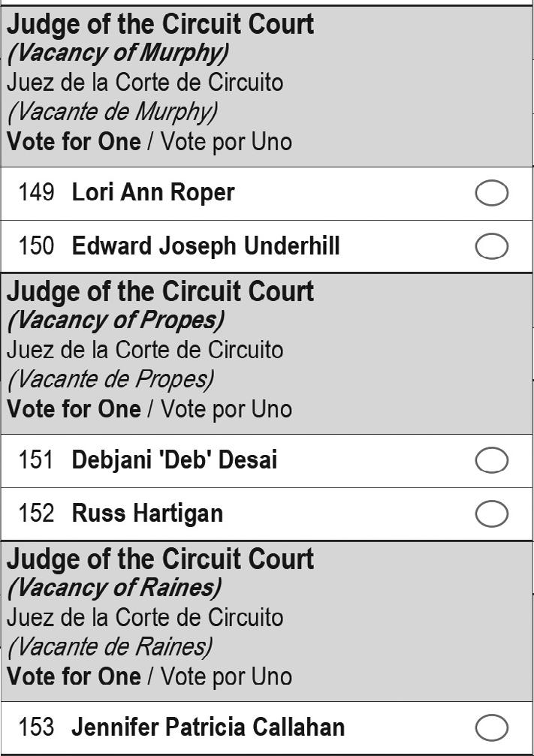Click candidate number 153
This screenshot has height=756, width=534.
coord(36,727)
